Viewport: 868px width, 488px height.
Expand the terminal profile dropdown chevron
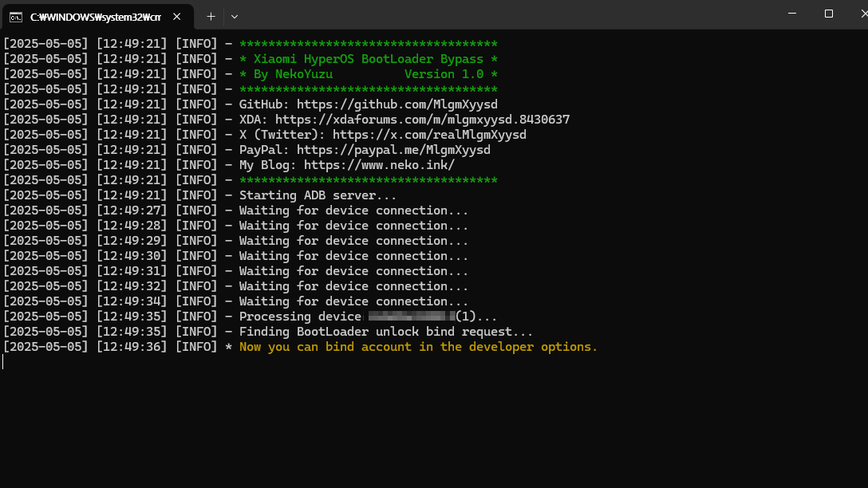[x=235, y=17]
